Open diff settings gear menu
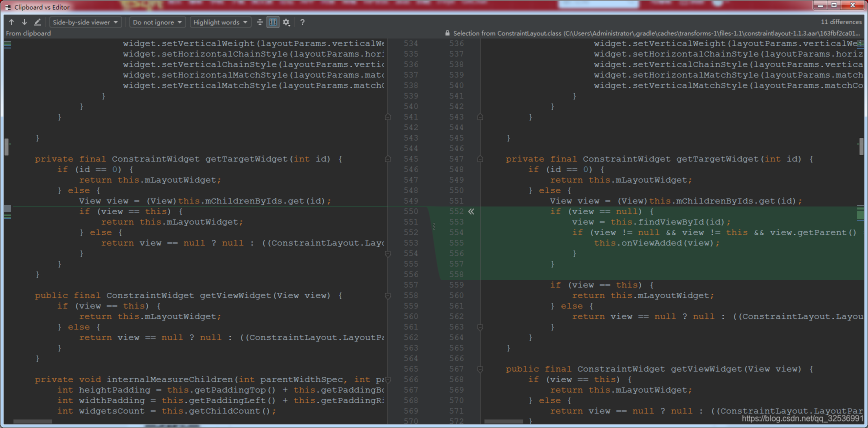Image resolution: width=868 pixels, height=428 pixels. point(286,22)
